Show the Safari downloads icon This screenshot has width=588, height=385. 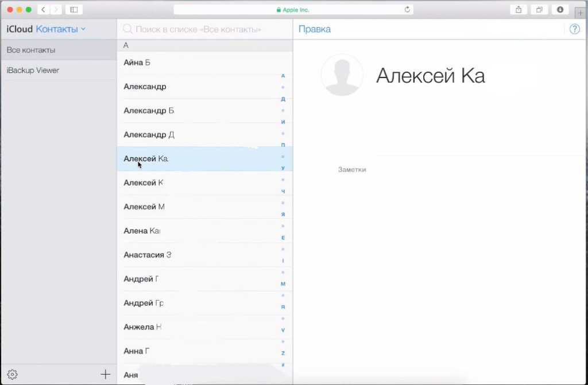click(x=560, y=10)
